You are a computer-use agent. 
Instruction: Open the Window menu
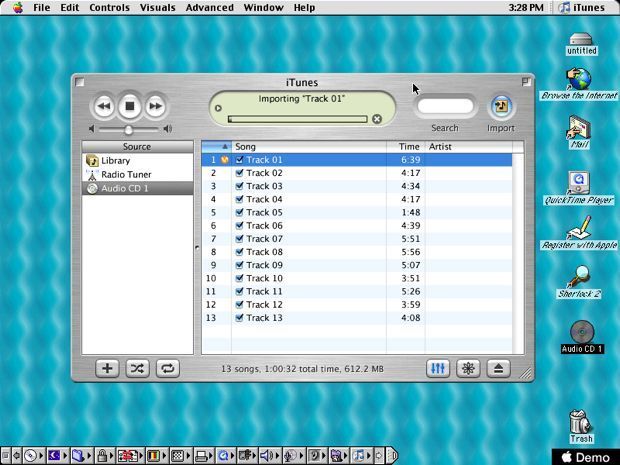[263, 8]
